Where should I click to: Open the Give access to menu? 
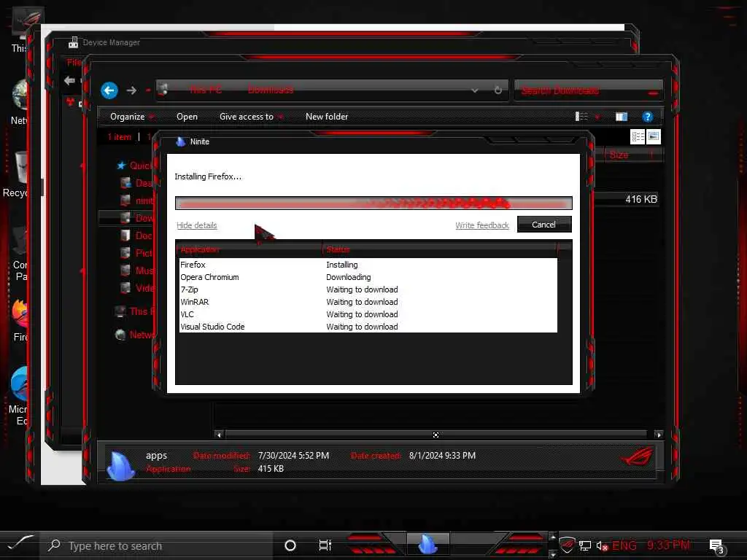pyautogui.click(x=251, y=117)
